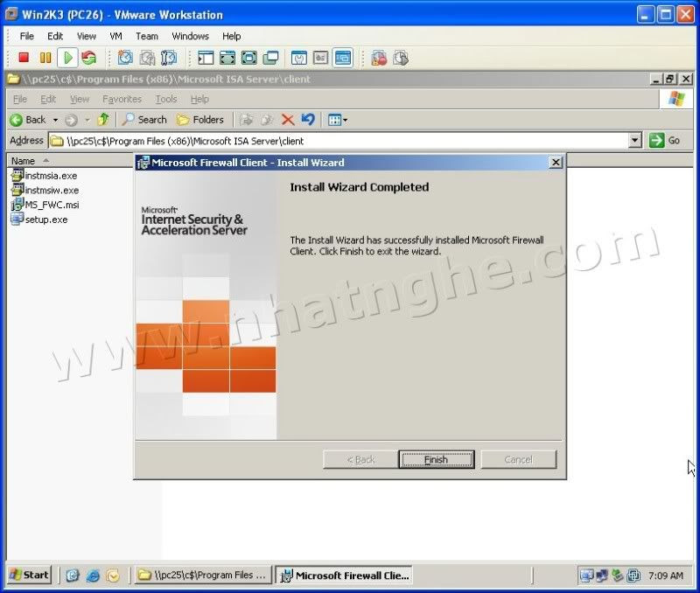Click the Explorer Delete red X icon
The width and height of the screenshot is (700, 593).
click(x=288, y=120)
